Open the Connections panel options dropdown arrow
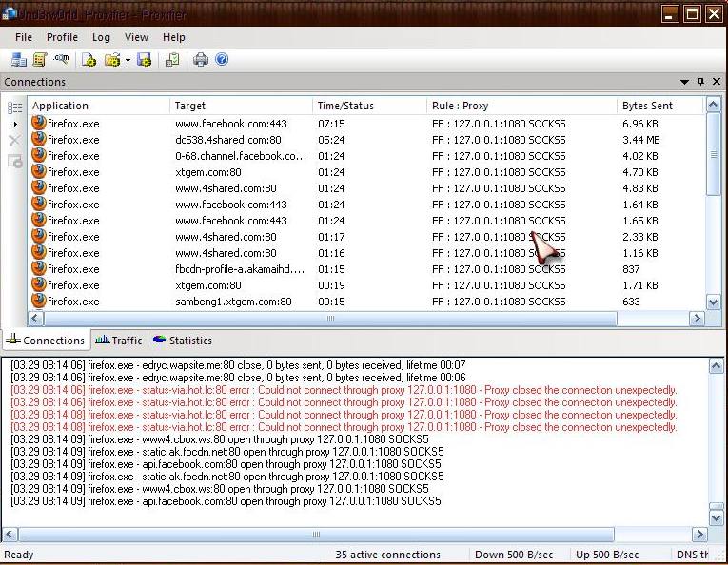The image size is (728, 565). 684,82
